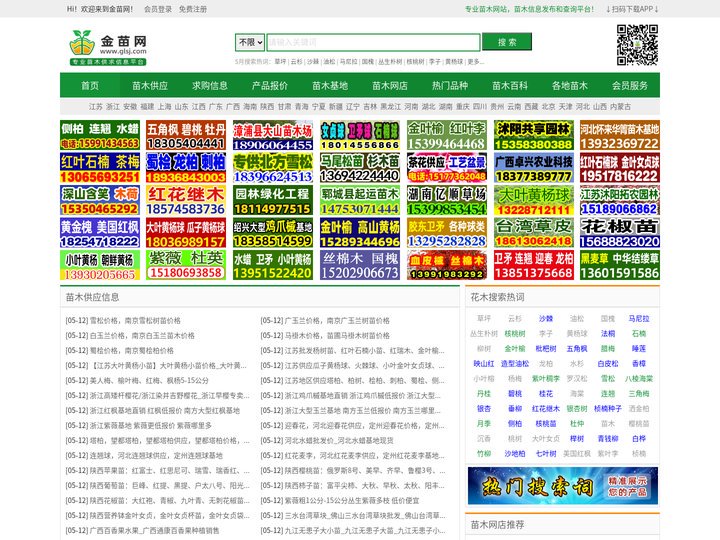The height and width of the screenshot is (540, 720).
Task: Click the 扫码下载APP link
Action: [632, 9]
